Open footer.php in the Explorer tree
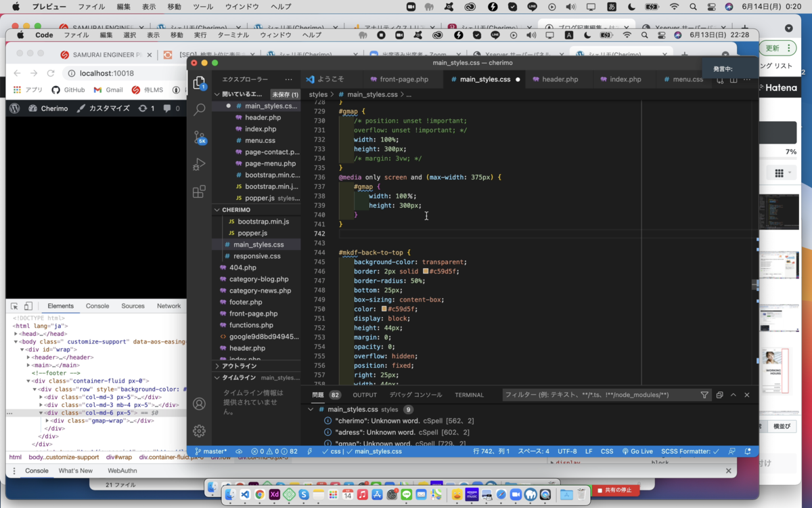This screenshot has height=508, width=812. (246, 302)
